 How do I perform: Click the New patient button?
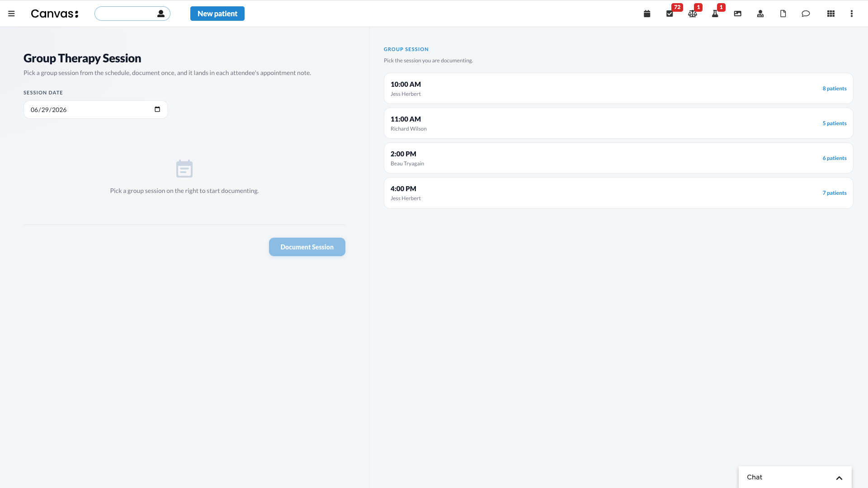pyautogui.click(x=217, y=14)
